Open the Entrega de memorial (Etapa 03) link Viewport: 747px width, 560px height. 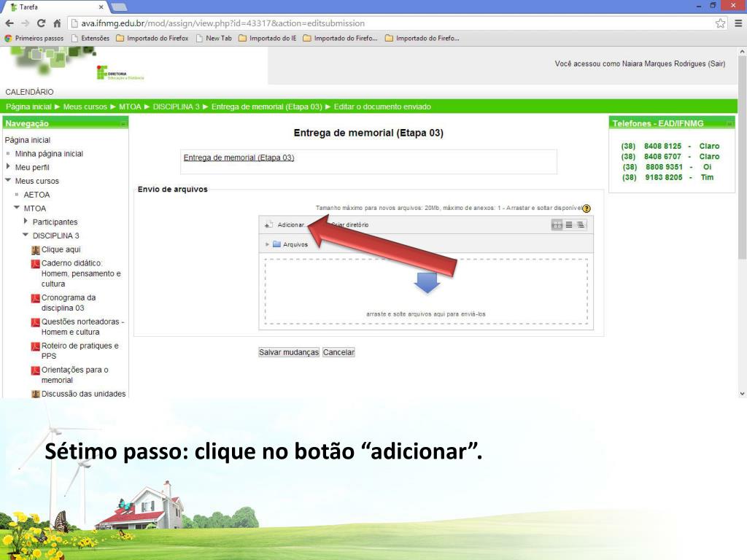coord(239,157)
